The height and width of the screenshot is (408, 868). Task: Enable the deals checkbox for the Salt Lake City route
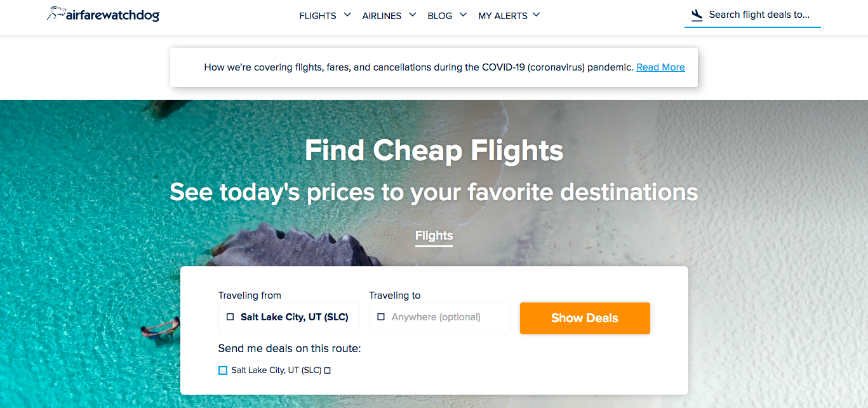pyautogui.click(x=222, y=370)
